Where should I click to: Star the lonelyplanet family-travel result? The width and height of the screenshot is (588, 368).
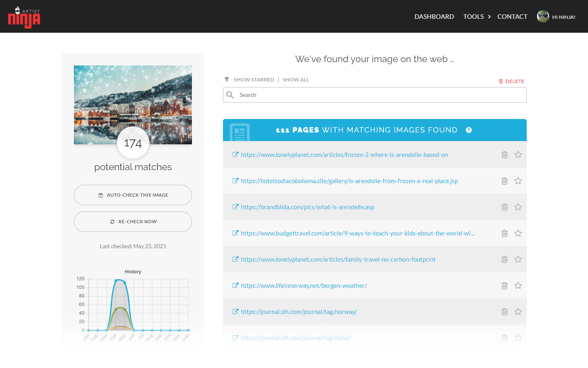(518, 259)
